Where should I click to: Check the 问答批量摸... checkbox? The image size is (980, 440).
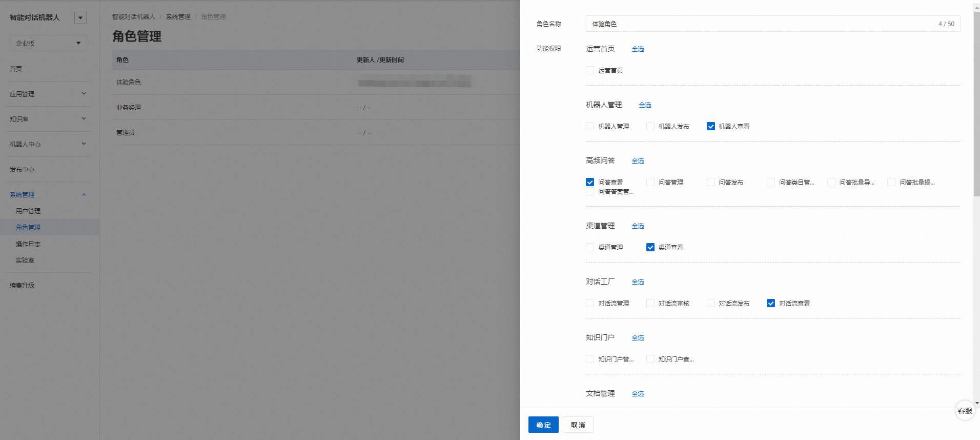coord(891,182)
